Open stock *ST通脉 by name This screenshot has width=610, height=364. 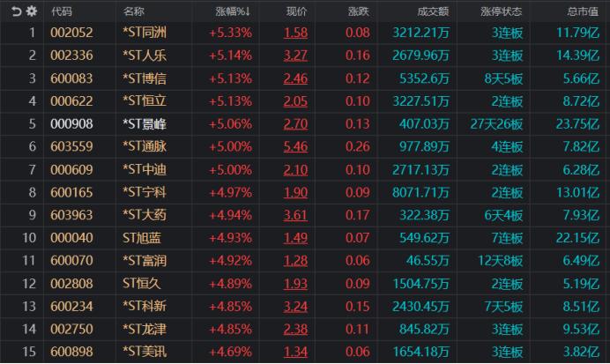pyautogui.click(x=145, y=145)
